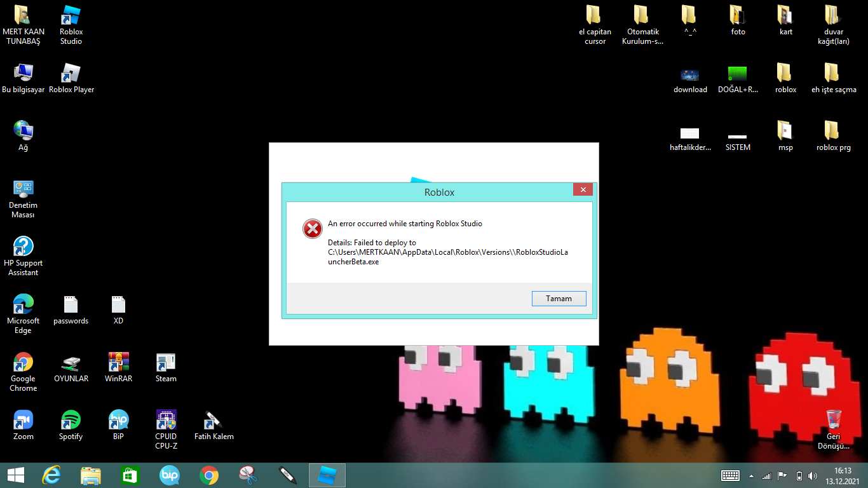
Task: Select the msp folder
Action: (785, 137)
